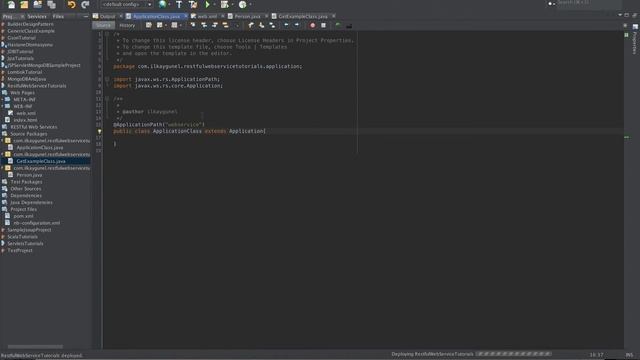Screen dimensions: 640x360
Task: Collapse the Javadoc author comment fold
Action: (107, 99)
